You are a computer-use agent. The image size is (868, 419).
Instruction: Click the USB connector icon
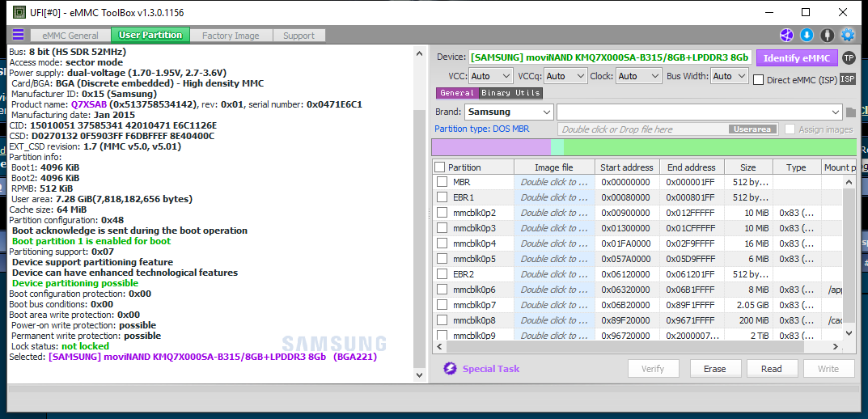[x=827, y=36]
